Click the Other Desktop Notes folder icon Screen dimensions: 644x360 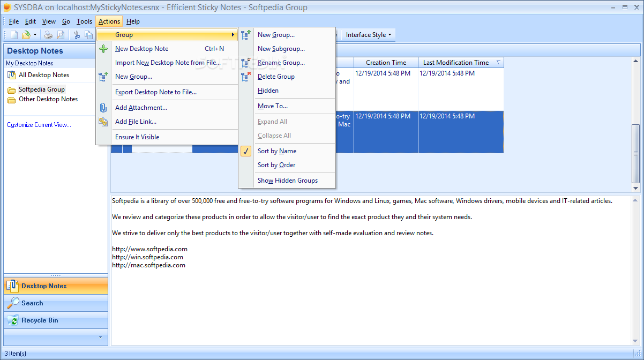point(12,100)
